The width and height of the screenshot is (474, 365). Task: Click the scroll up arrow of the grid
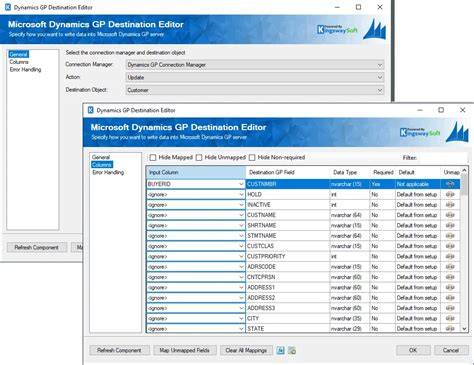(464, 170)
